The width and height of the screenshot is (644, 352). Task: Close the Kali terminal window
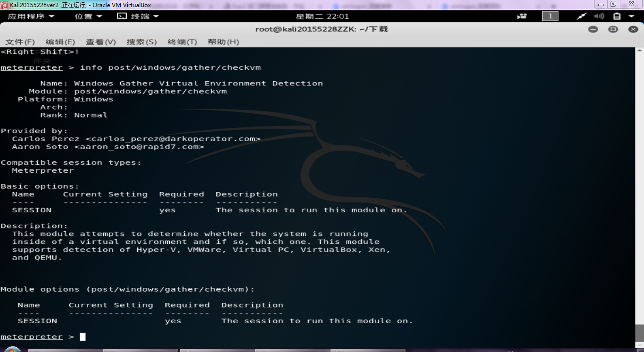[633, 29]
